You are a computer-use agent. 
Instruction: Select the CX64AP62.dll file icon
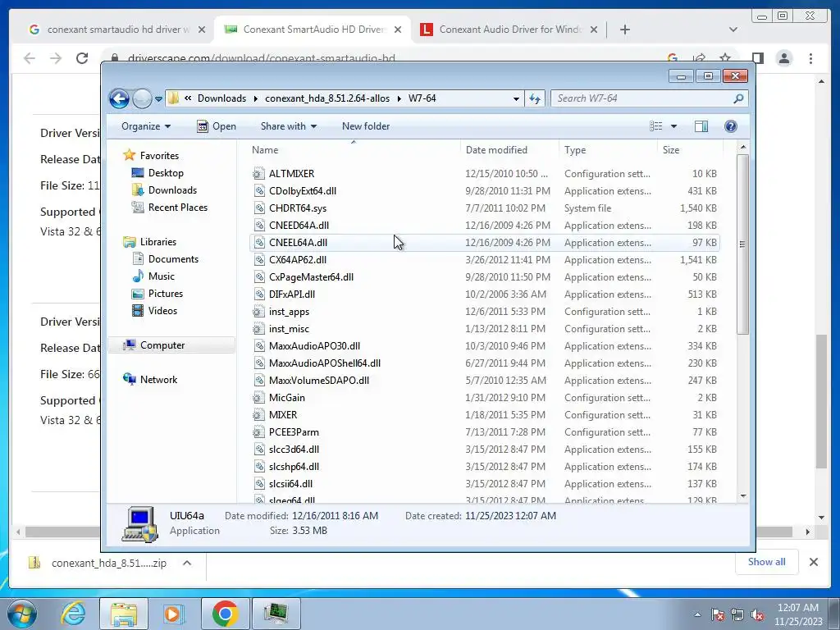[x=258, y=260]
